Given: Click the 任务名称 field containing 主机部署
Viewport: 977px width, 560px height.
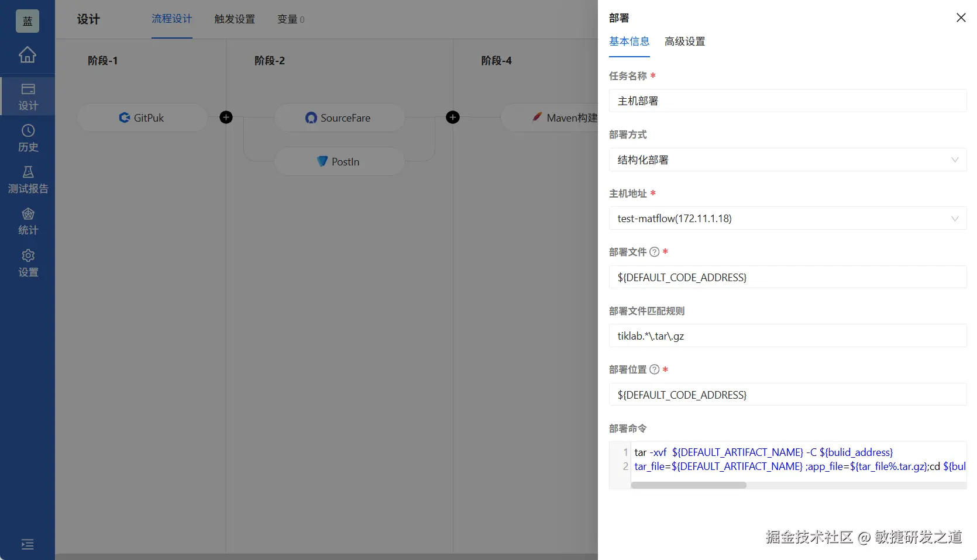Looking at the screenshot, I should click(x=787, y=101).
